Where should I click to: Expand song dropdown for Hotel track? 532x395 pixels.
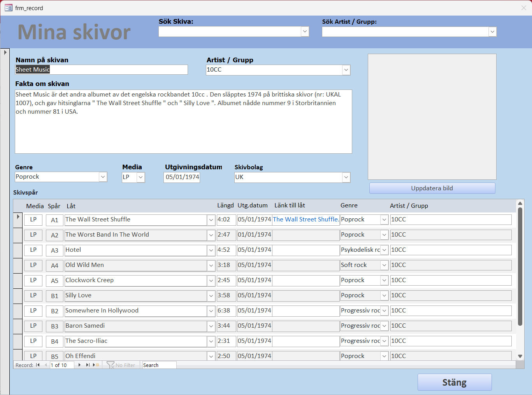point(211,250)
